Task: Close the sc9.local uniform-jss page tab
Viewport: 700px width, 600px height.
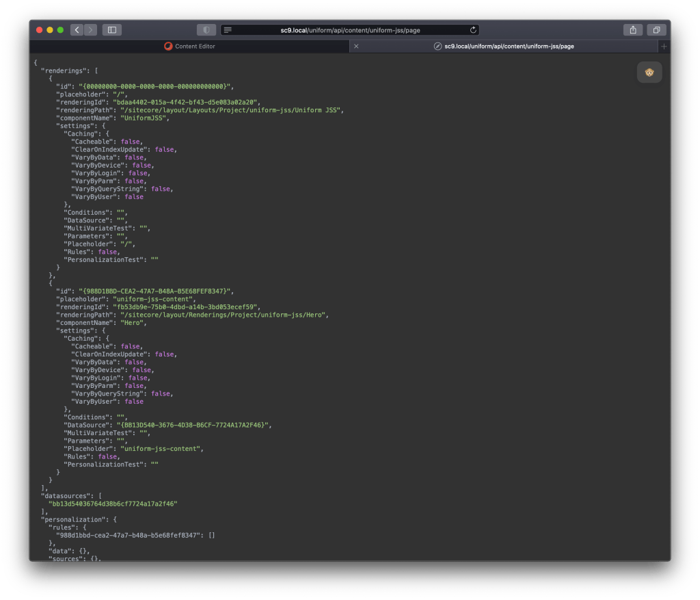Action: (x=356, y=46)
